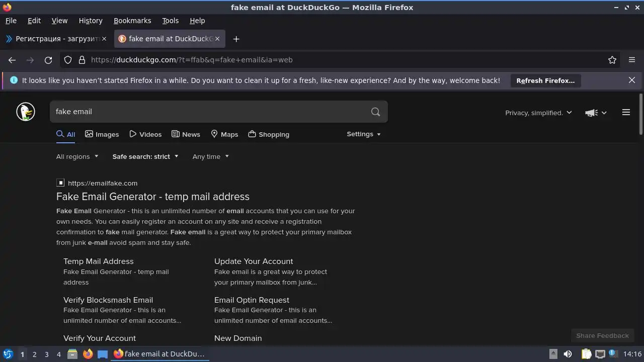Open Safe search: strict dropdown
Screen dimensions: 644x362
point(145,156)
